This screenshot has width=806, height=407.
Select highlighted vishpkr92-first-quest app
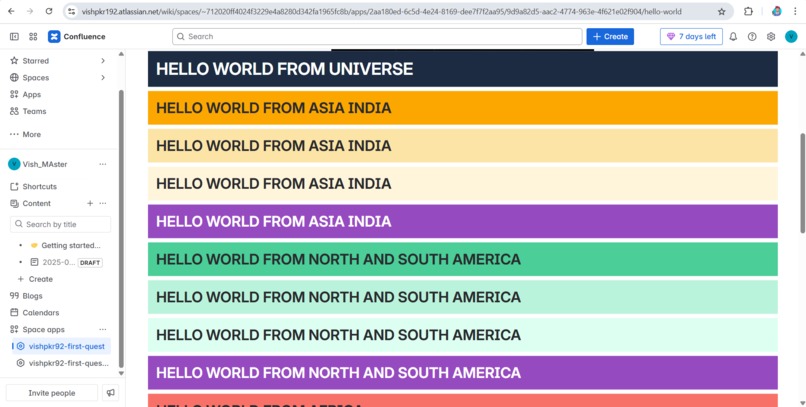click(62, 346)
